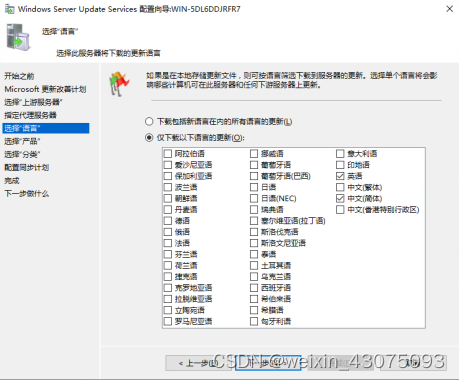Check the 丹麦语 (Danish) checkbox
This screenshot has width=460, height=380.
point(168,210)
